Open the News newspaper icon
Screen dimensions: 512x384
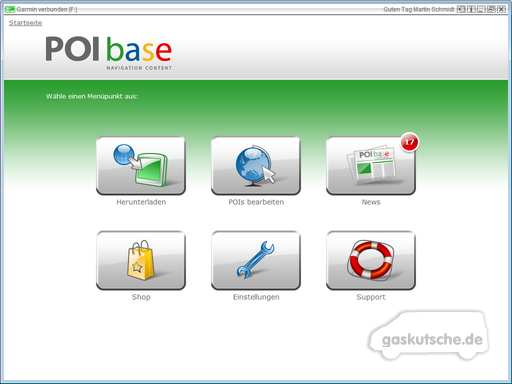click(x=371, y=166)
